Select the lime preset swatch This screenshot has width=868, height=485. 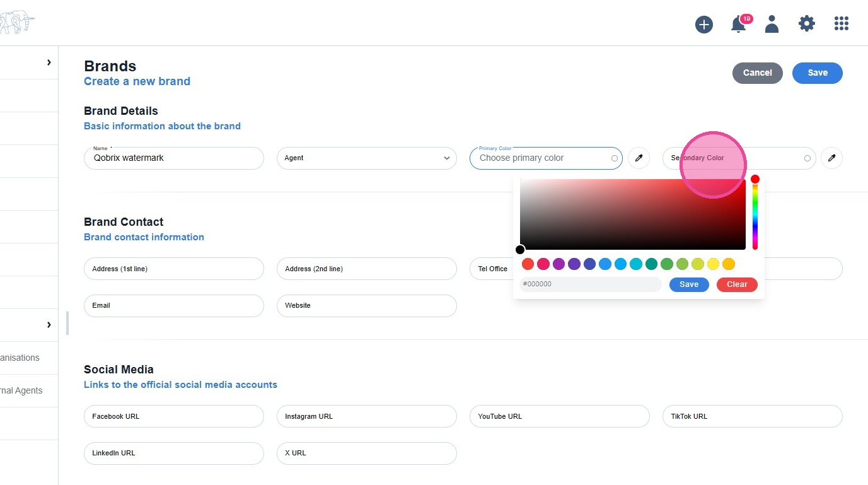(x=698, y=264)
